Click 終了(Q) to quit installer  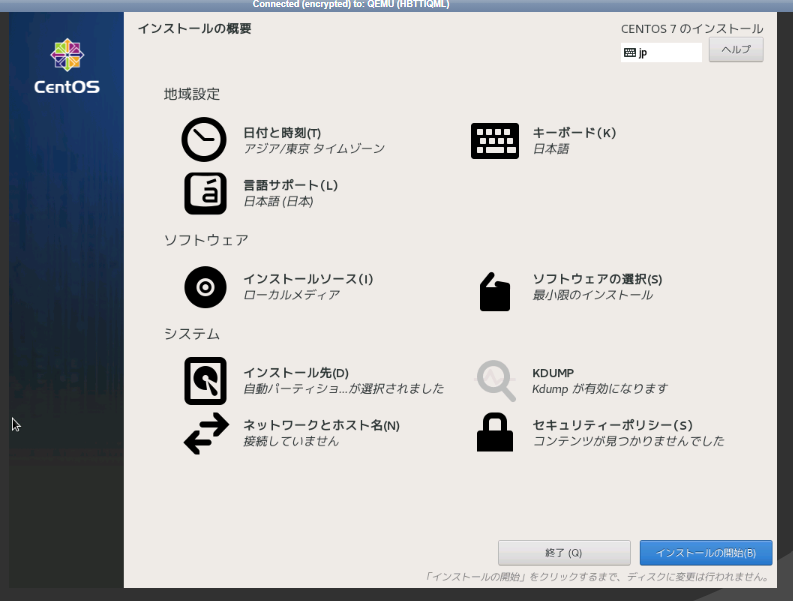pos(564,553)
